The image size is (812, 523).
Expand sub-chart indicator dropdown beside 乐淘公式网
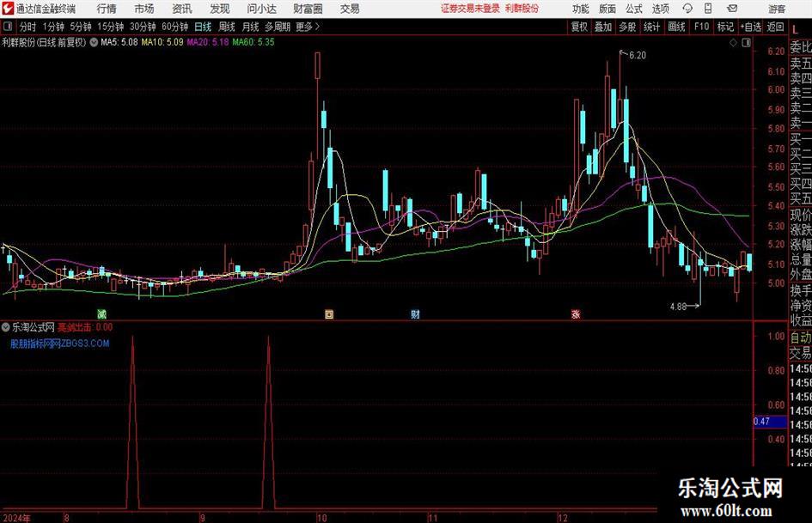coord(6,327)
